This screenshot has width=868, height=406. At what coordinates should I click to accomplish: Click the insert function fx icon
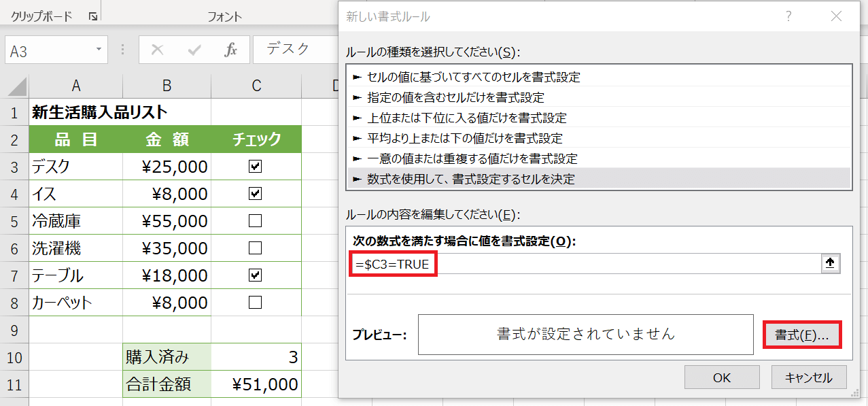pos(230,50)
